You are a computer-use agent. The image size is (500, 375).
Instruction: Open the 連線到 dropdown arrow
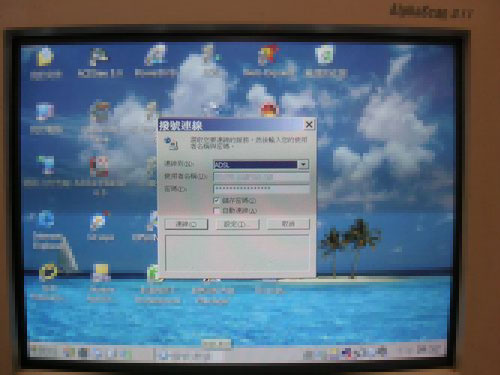click(303, 164)
